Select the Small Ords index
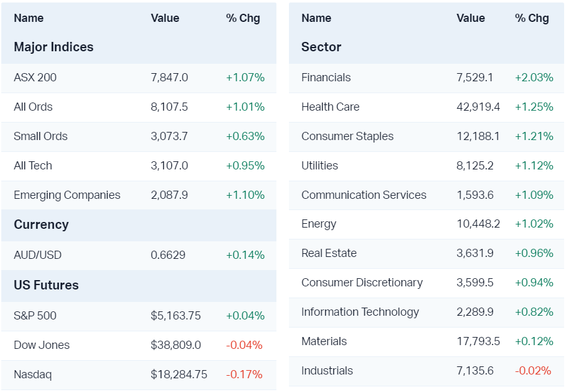The width and height of the screenshot is (566, 392). click(41, 136)
